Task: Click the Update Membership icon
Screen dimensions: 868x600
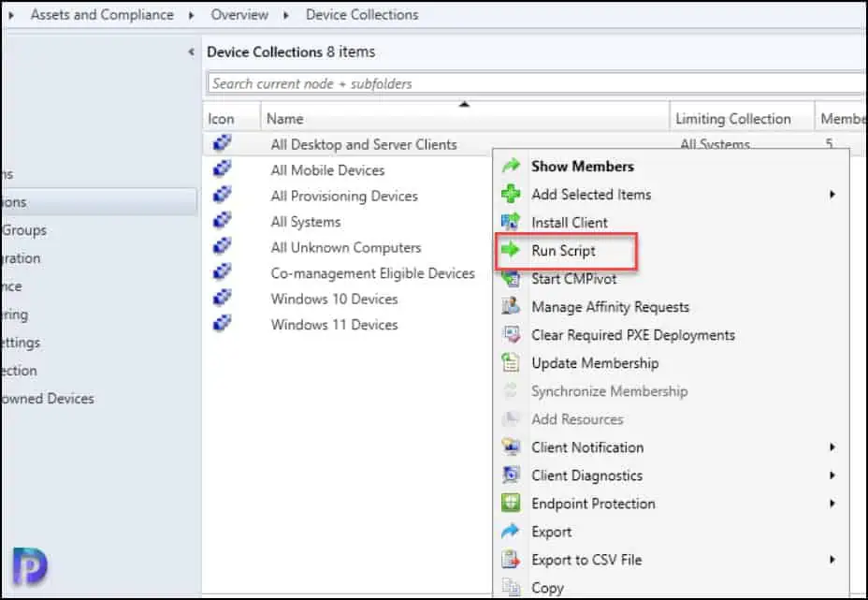Action: coord(511,363)
